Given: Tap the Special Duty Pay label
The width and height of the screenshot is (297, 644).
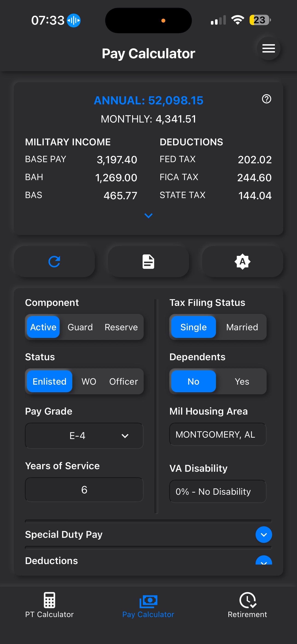Looking at the screenshot, I should click(64, 535).
